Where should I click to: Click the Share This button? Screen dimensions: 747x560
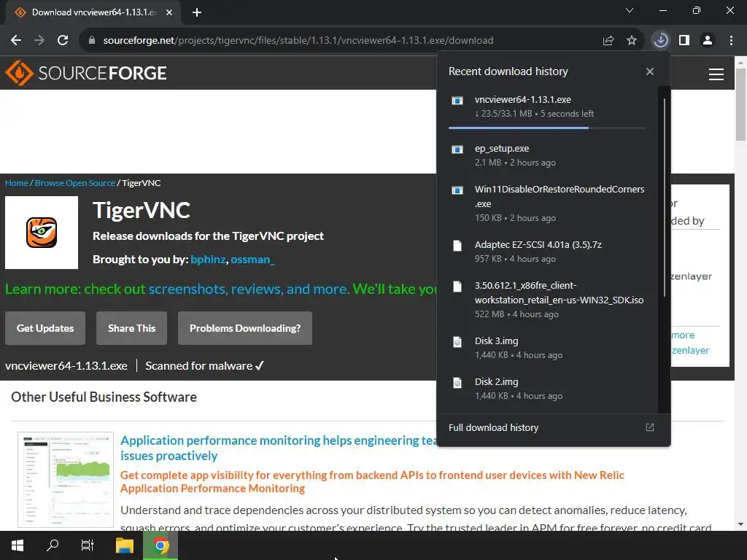131,328
